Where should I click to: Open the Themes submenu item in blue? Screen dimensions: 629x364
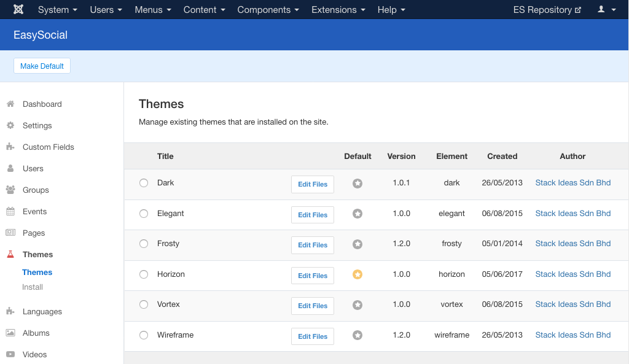[37, 272]
